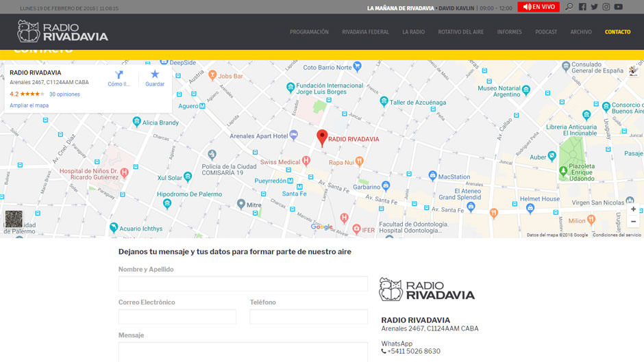
Task: Open the Podcast menu item
Action: point(546,32)
